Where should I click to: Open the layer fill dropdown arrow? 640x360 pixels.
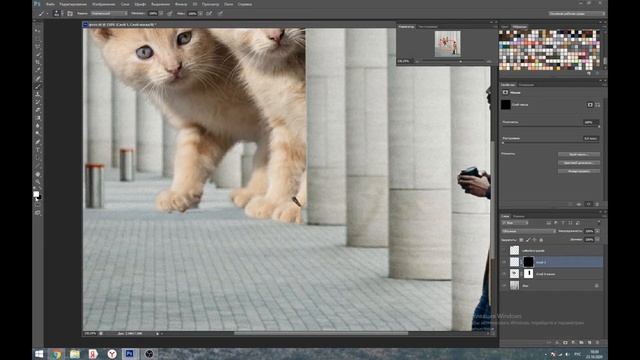tap(598, 240)
